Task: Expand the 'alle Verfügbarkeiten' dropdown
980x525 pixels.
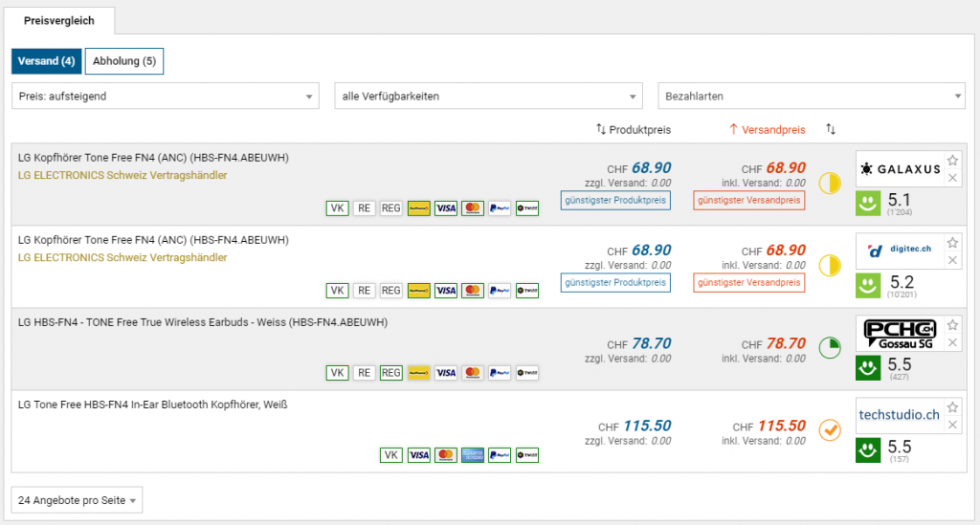Action: (488, 97)
